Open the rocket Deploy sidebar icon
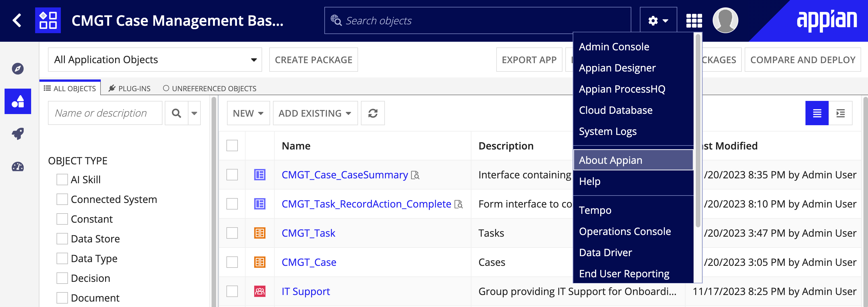The width and height of the screenshot is (868, 307). click(x=17, y=133)
